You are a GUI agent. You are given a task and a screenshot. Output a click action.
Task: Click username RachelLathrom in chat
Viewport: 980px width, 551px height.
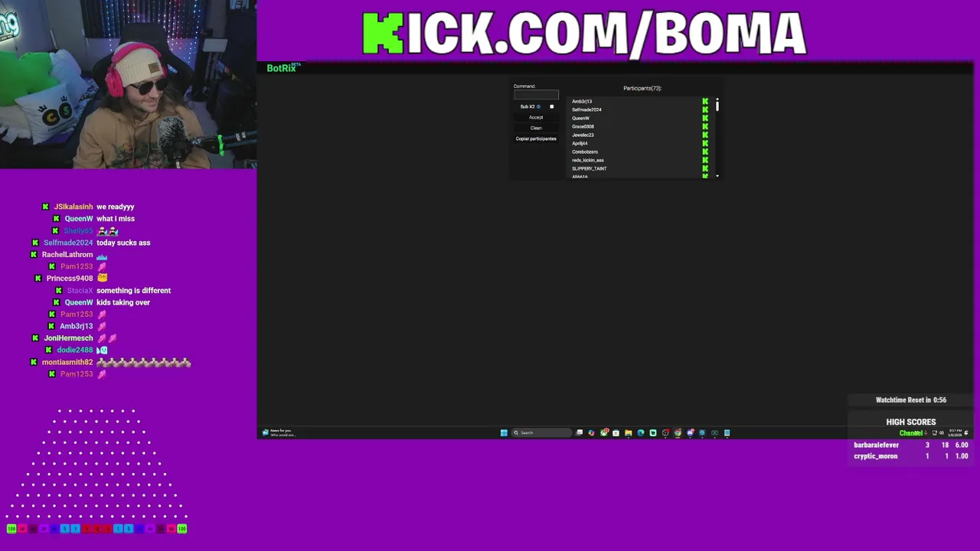(67, 254)
